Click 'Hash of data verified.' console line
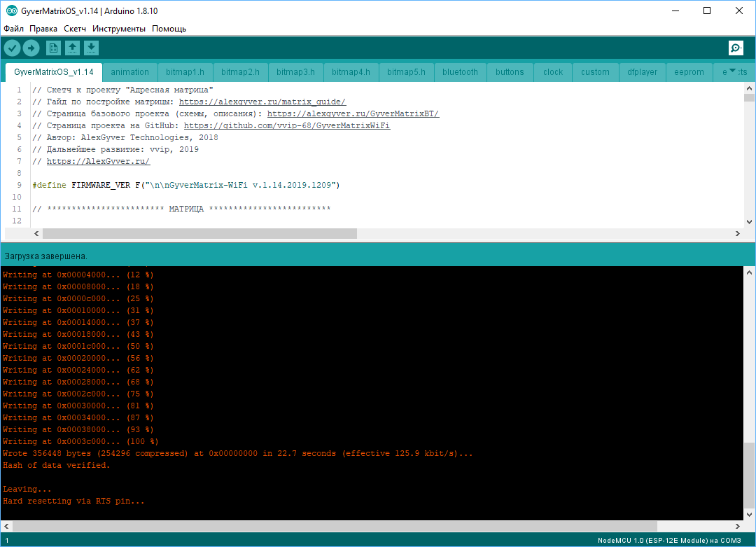756x547 pixels. point(57,466)
